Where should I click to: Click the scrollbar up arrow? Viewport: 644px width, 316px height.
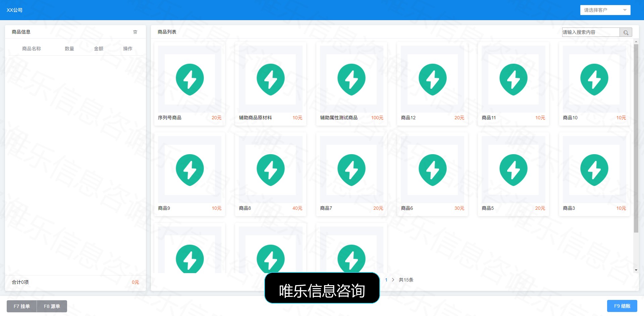point(636,41)
